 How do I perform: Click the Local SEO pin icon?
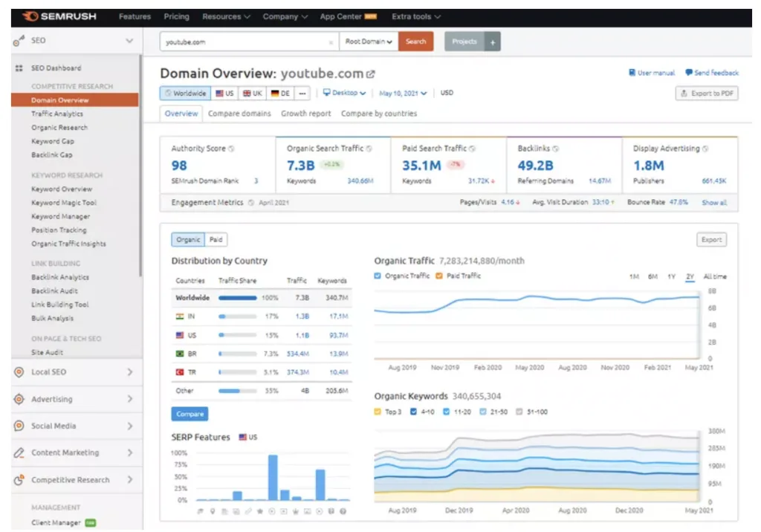pyautogui.click(x=19, y=372)
